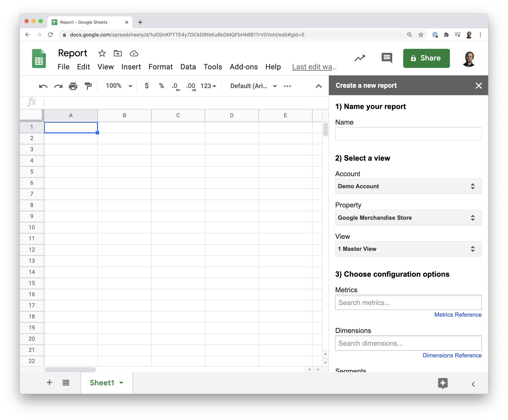The height and width of the screenshot is (420, 508).
Task: Open the Sheet1 tab dropdown arrow
Action: [121, 382]
